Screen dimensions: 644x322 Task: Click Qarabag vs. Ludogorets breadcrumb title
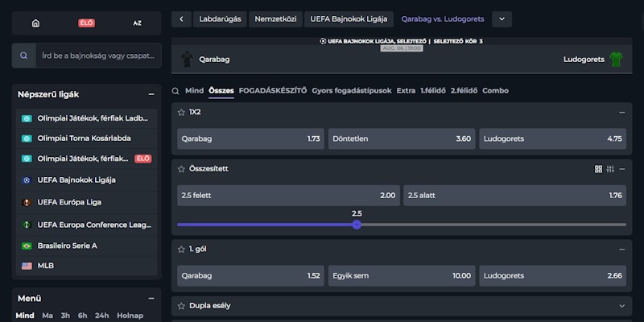(x=443, y=19)
